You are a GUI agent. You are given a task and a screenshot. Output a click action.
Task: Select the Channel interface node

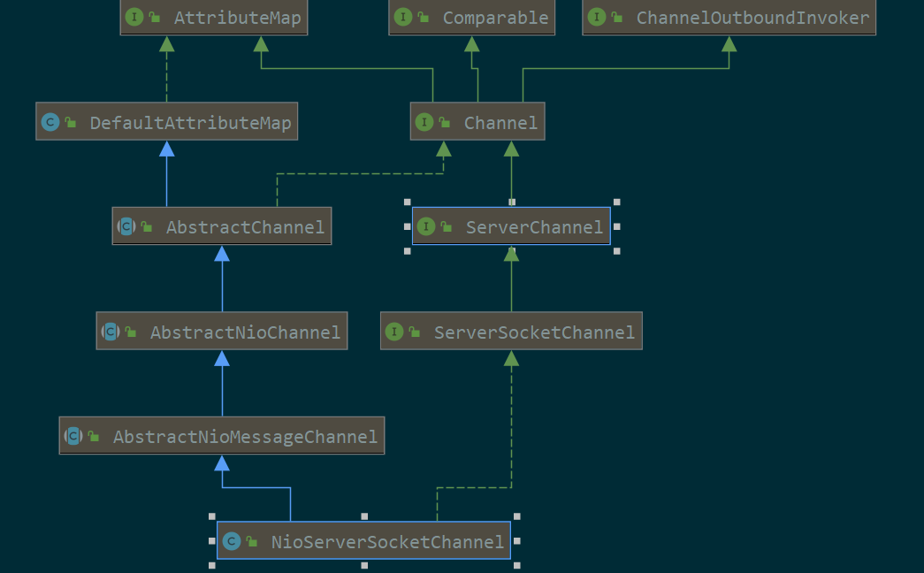477,121
